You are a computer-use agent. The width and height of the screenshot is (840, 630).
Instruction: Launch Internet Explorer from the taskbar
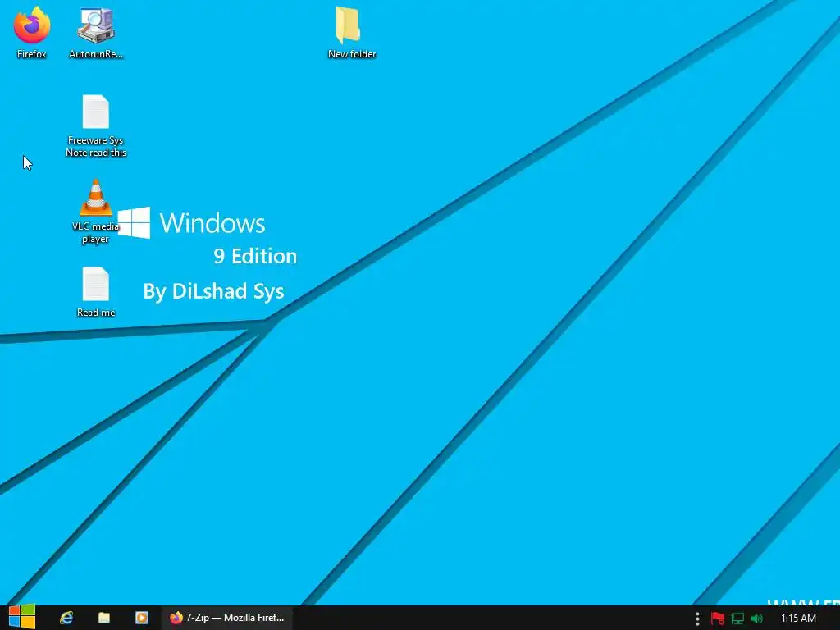[x=66, y=618]
